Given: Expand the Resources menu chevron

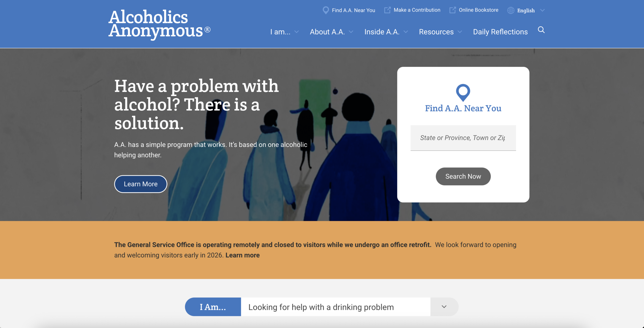Looking at the screenshot, I should (x=460, y=32).
